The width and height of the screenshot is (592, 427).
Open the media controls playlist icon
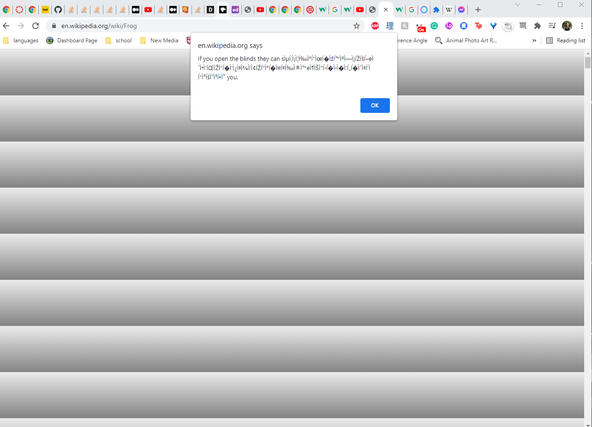(x=552, y=26)
